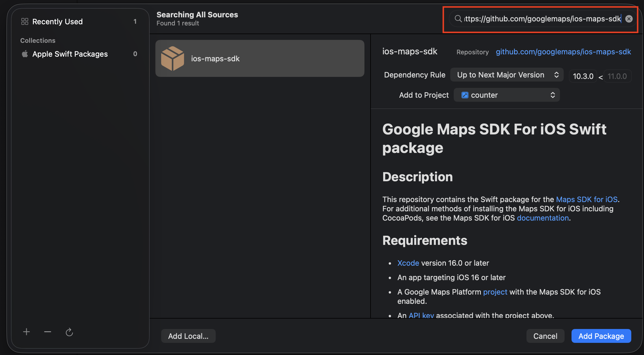Clear the search field using the x icon
Image resolution: width=644 pixels, height=355 pixels.
pyautogui.click(x=629, y=19)
